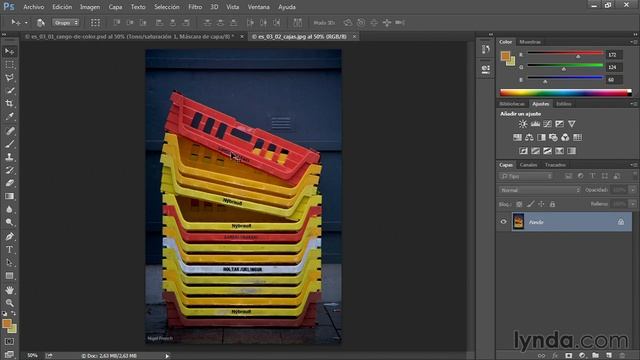
Task: Select the Crop tool
Action: pos(9,103)
